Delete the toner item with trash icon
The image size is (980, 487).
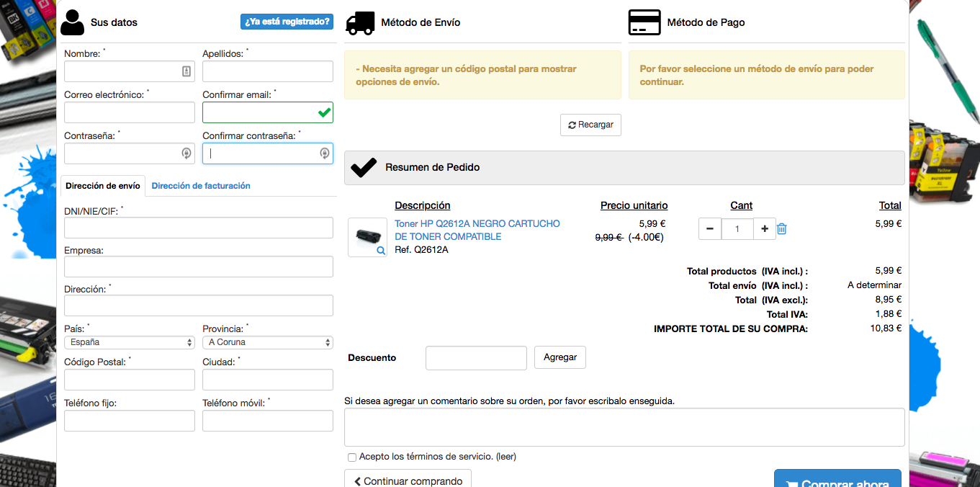click(x=782, y=229)
